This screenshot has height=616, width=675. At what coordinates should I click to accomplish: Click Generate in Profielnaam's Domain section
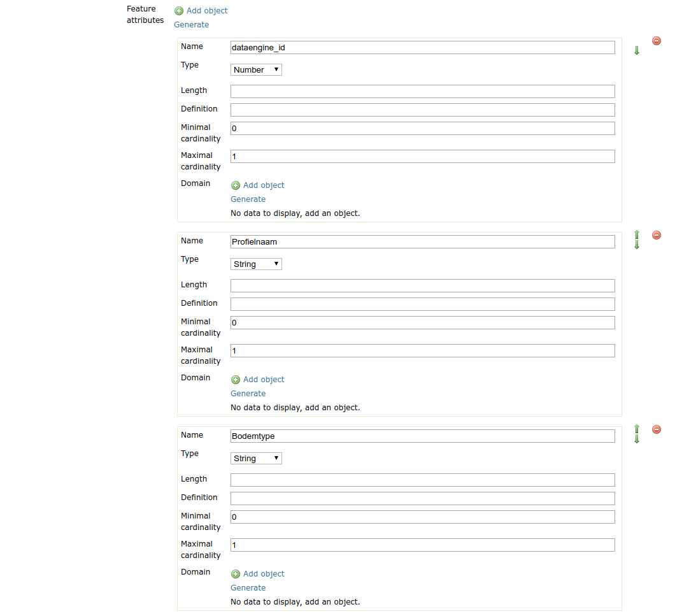coord(248,394)
